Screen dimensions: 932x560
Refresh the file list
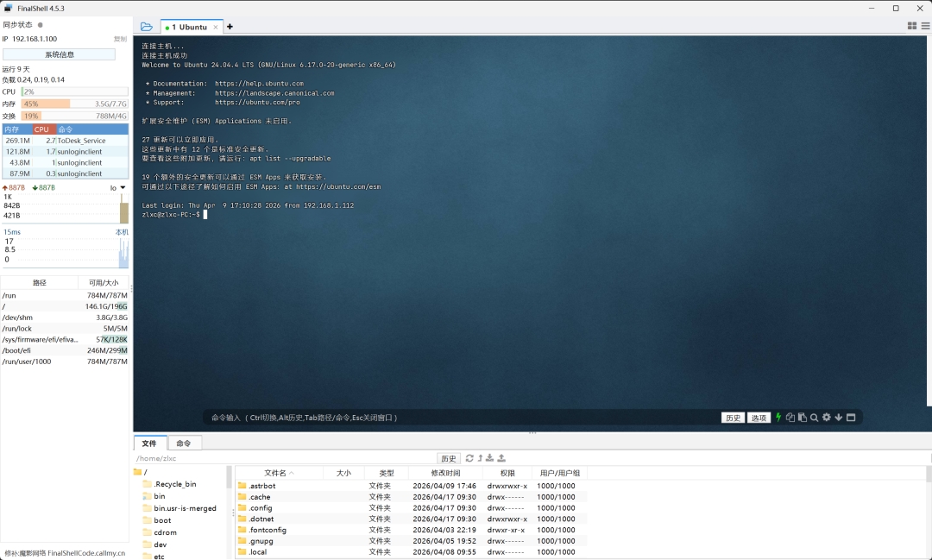coord(469,457)
